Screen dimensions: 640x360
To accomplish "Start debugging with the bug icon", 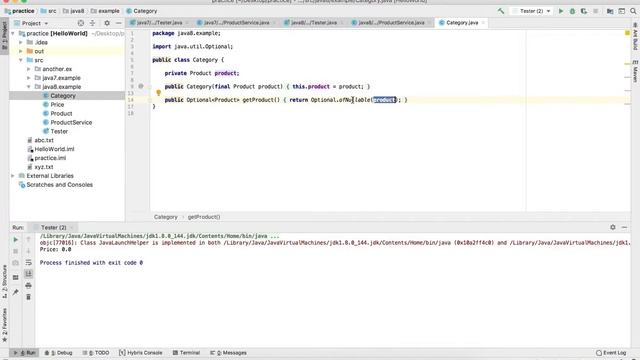I will [x=572, y=11].
